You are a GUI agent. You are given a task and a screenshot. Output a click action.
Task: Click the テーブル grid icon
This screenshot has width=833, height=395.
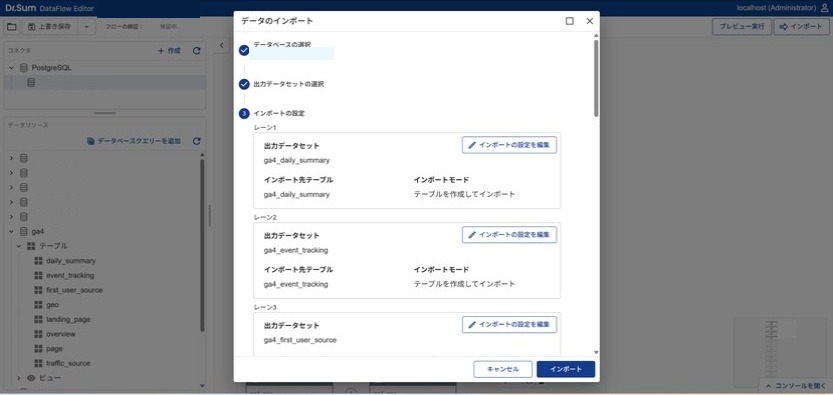[x=31, y=246]
